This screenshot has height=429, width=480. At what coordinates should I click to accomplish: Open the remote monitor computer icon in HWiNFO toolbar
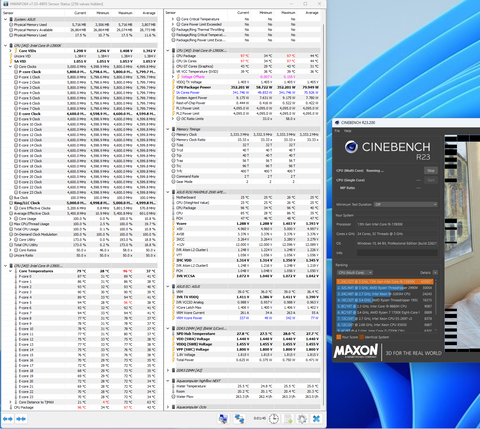[x=223, y=419]
